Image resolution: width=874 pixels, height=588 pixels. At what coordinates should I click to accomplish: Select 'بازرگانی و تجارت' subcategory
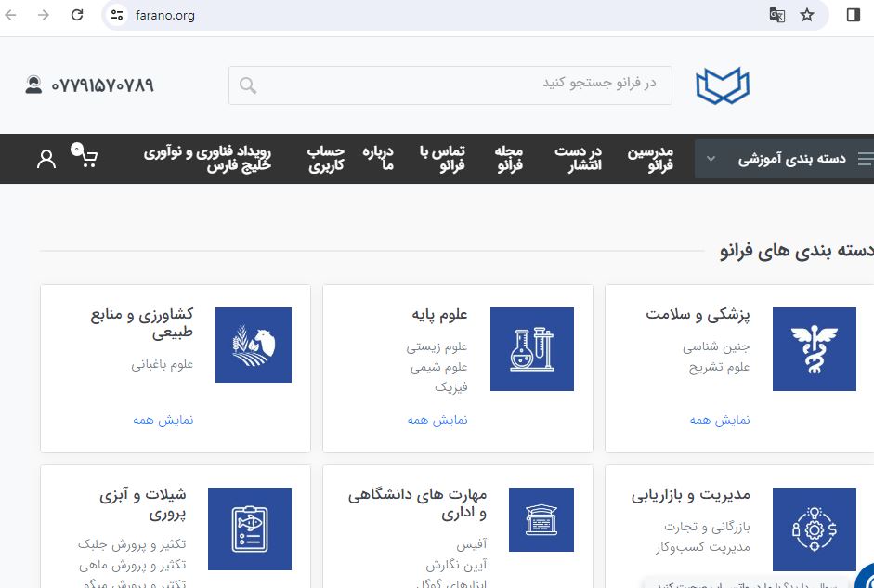pyautogui.click(x=707, y=527)
